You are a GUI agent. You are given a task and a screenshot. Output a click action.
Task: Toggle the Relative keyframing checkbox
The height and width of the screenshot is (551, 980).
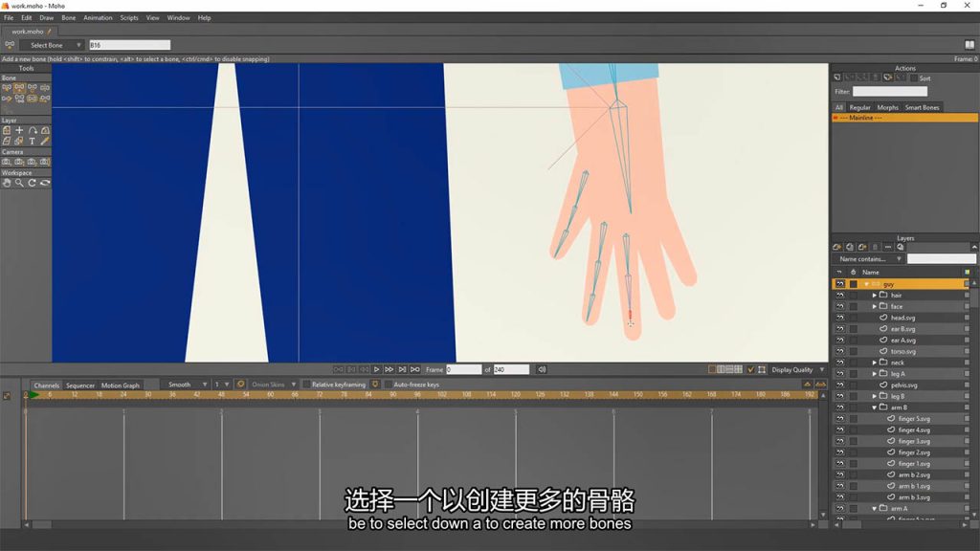(x=307, y=385)
